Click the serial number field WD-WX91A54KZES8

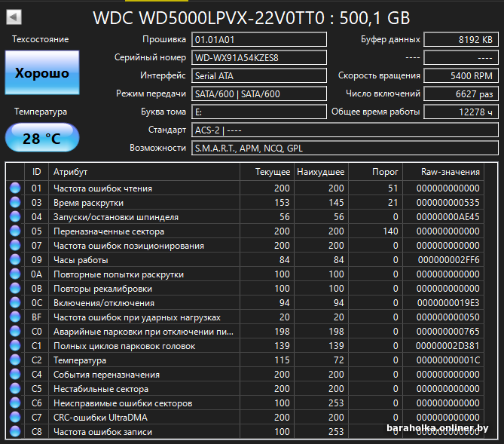click(259, 57)
